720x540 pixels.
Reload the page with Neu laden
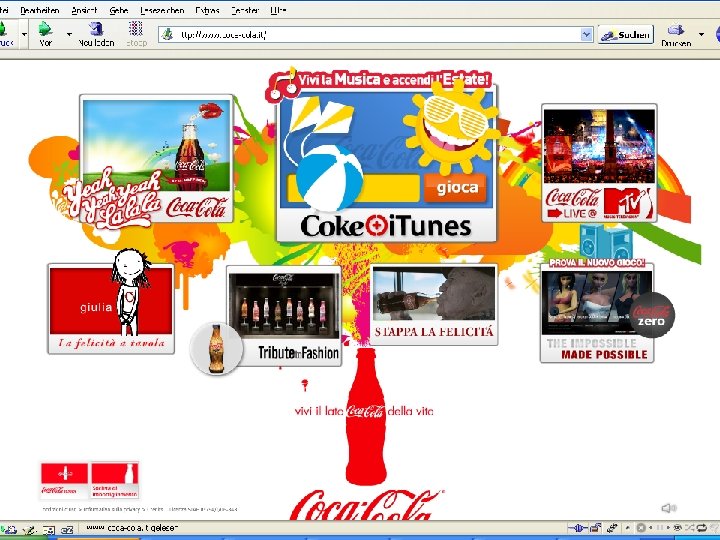(x=96, y=34)
